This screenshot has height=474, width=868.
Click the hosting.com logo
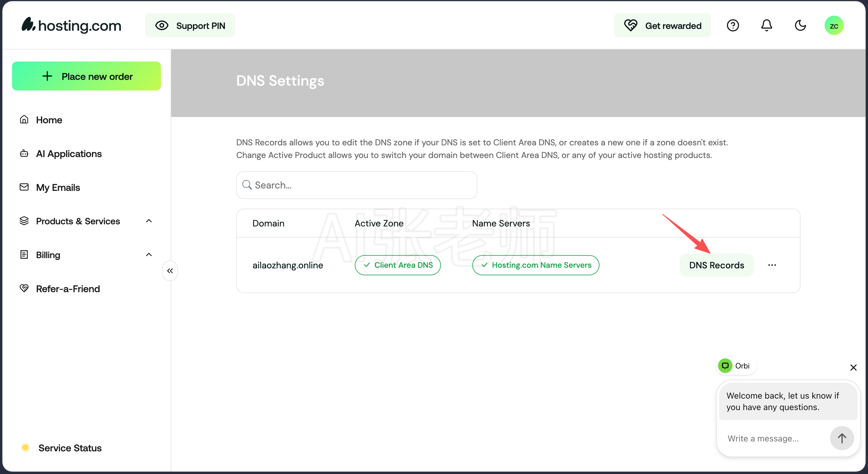click(71, 25)
